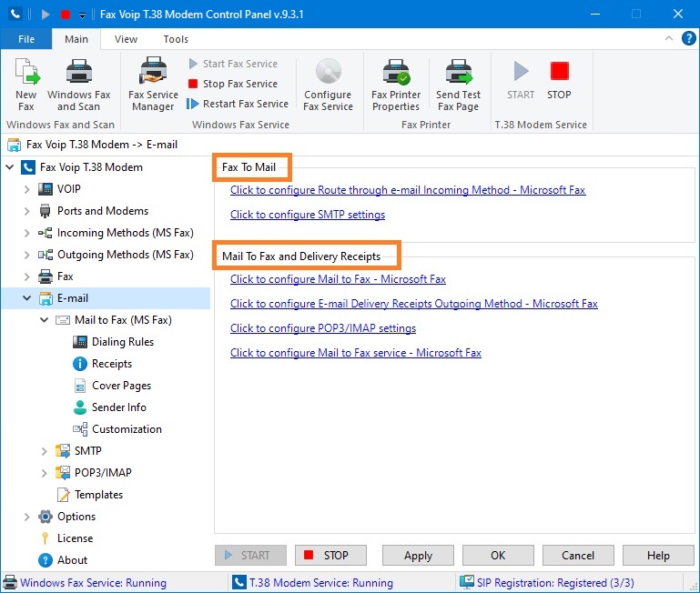Select Cover Pages in tree
The width and height of the screenshot is (700, 593).
click(121, 386)
